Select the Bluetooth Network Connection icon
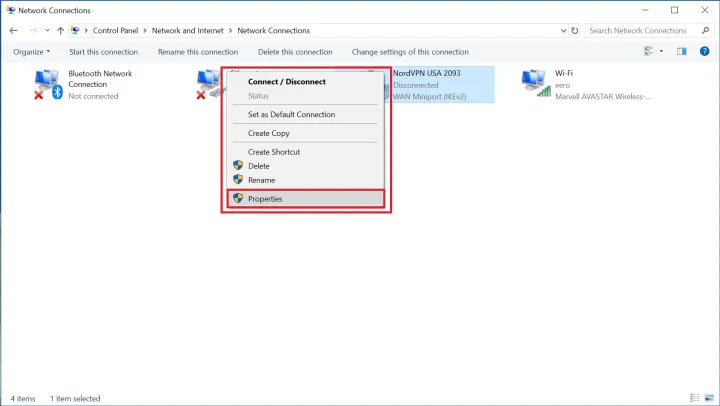 pyautogui.click(x=48, y=84)
